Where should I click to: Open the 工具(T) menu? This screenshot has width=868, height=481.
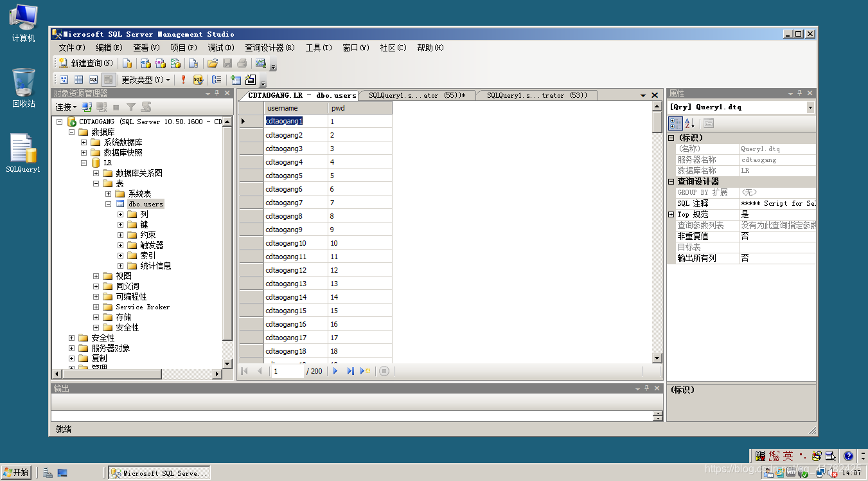319,48
